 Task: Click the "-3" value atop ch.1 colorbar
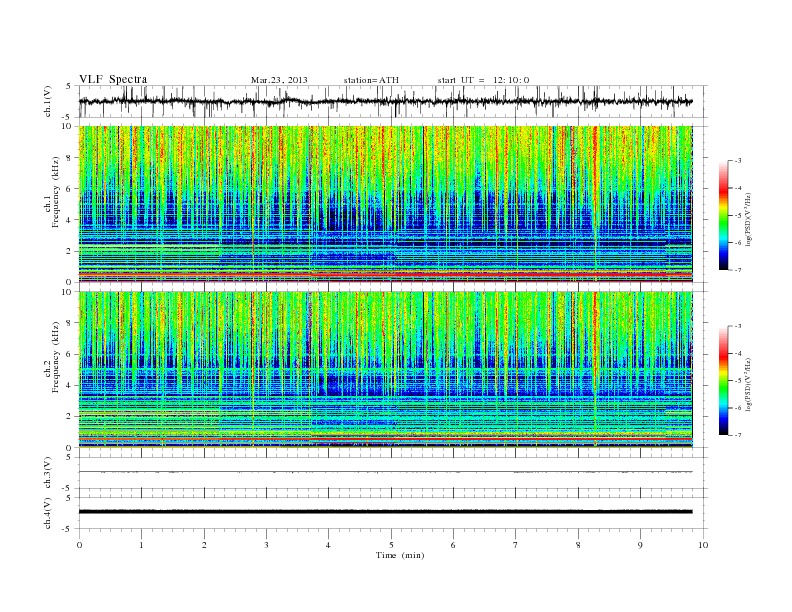point(737,161)
